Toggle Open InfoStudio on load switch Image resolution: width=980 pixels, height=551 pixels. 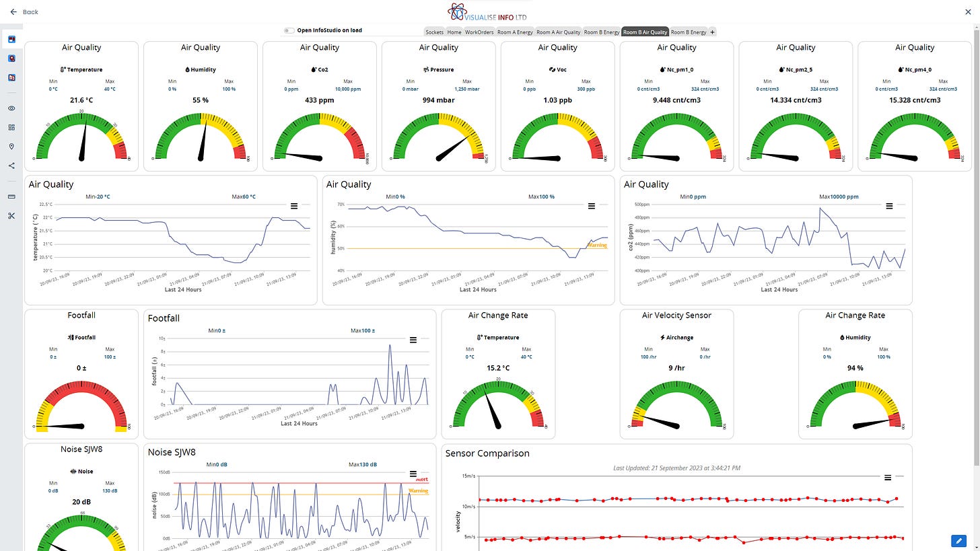(x=289, y=30)
